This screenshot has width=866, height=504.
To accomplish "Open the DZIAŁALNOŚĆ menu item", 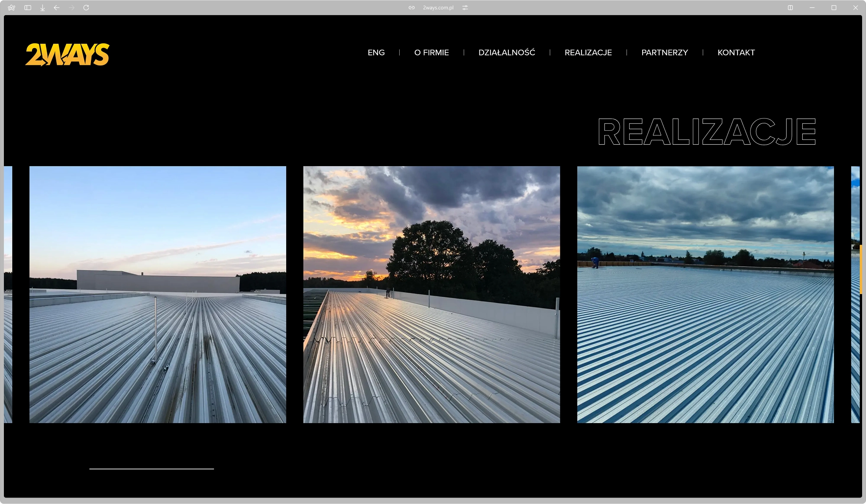I will (x=507, y=52).
